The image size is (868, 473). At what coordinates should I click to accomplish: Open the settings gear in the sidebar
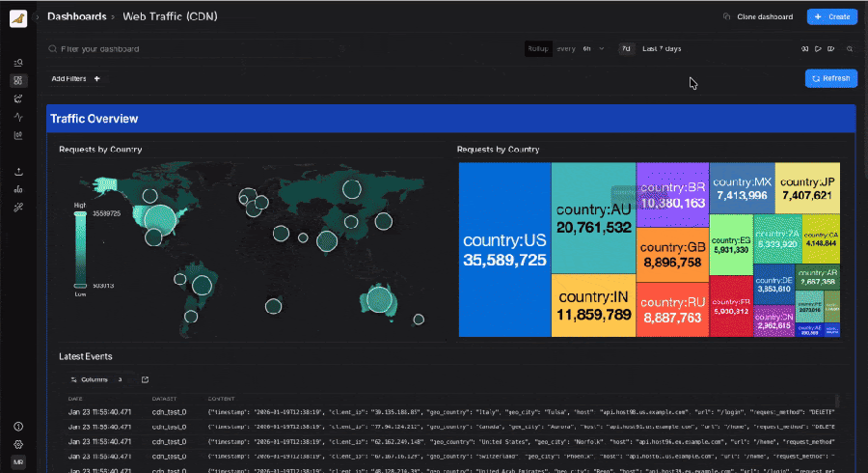[x=18, y=444]
